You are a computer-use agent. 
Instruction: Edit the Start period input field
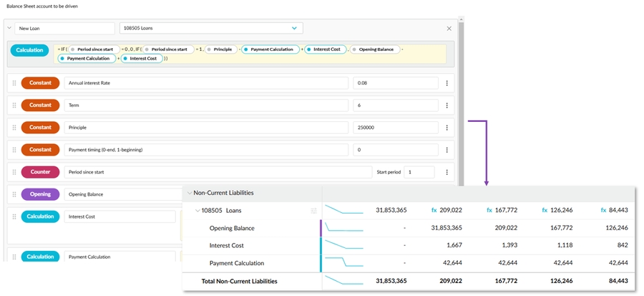coord(419,172)
